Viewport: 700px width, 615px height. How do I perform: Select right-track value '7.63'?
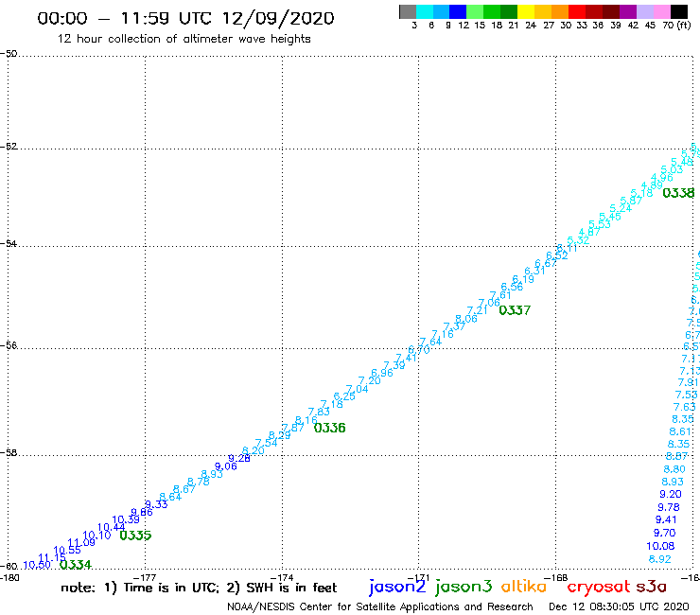[684, 408]
